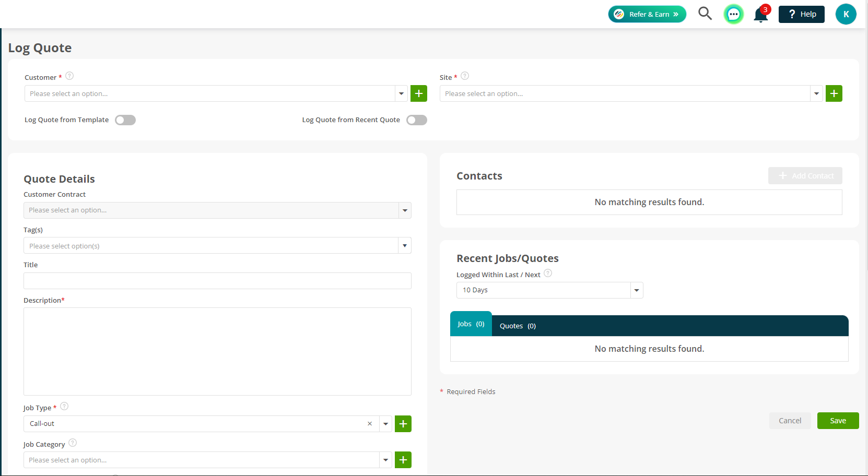This screenshot has width=868, height=476.
Task: Open the notifications bell
Action: [x=761, y=14]
